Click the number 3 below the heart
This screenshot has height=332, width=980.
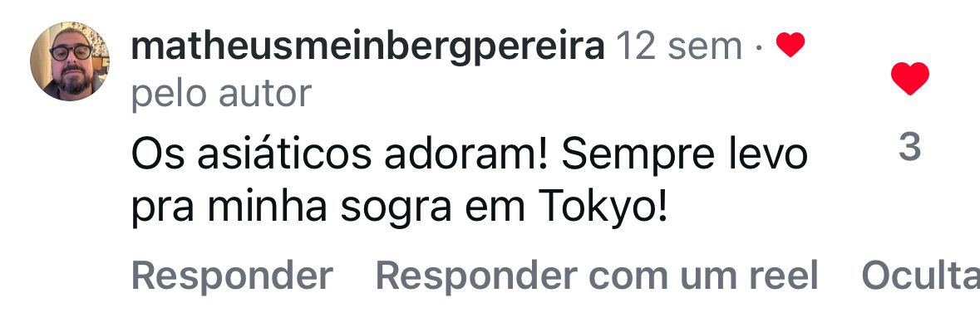[x=909, y=148]
